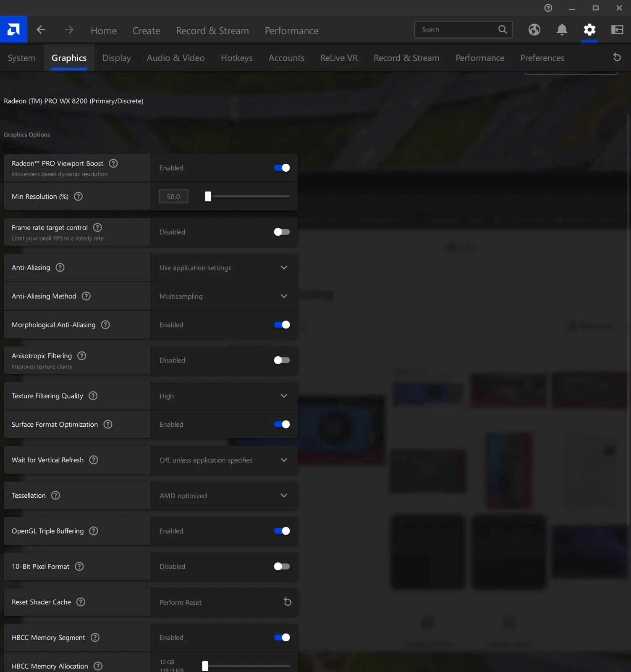The width and height of the screenshot is (631, 672).
Task: Click the Min Resolution value field
Action: coord(173,196)
